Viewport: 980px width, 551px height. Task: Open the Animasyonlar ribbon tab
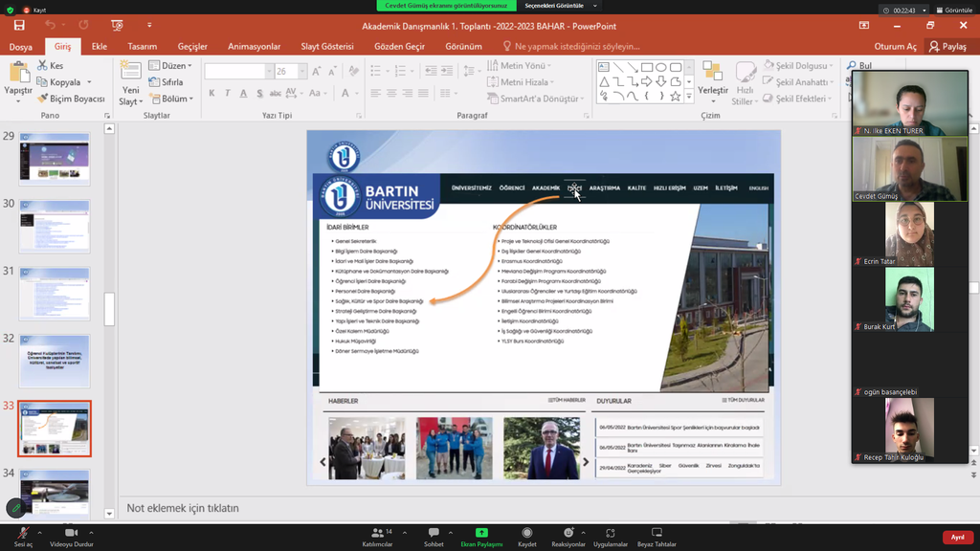click(x=254, y=46)
